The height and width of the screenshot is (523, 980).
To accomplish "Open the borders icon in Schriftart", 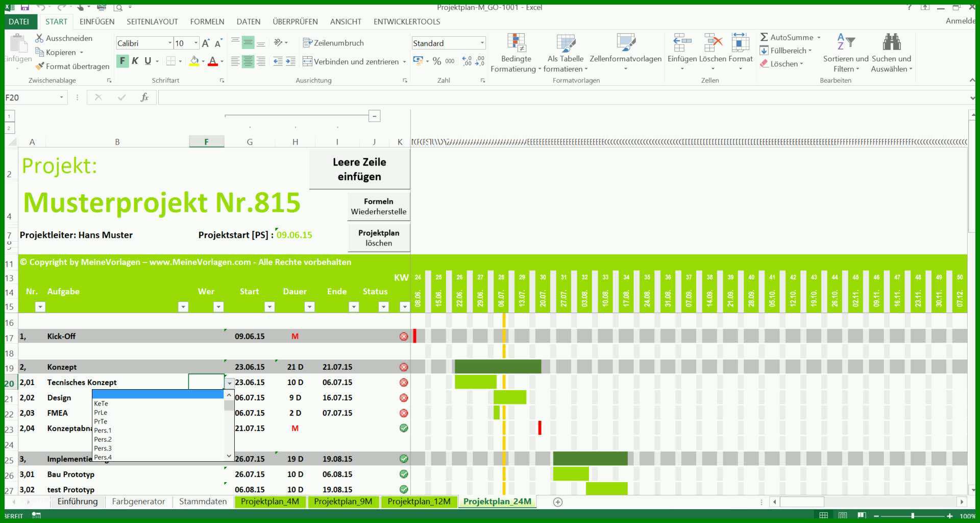I will [x=171, y=61].
